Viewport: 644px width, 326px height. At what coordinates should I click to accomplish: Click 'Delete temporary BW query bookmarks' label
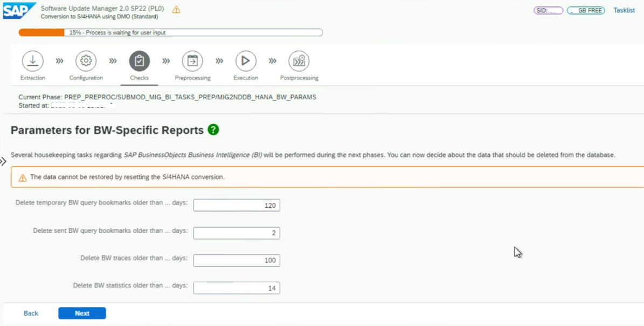coord(102,203)
